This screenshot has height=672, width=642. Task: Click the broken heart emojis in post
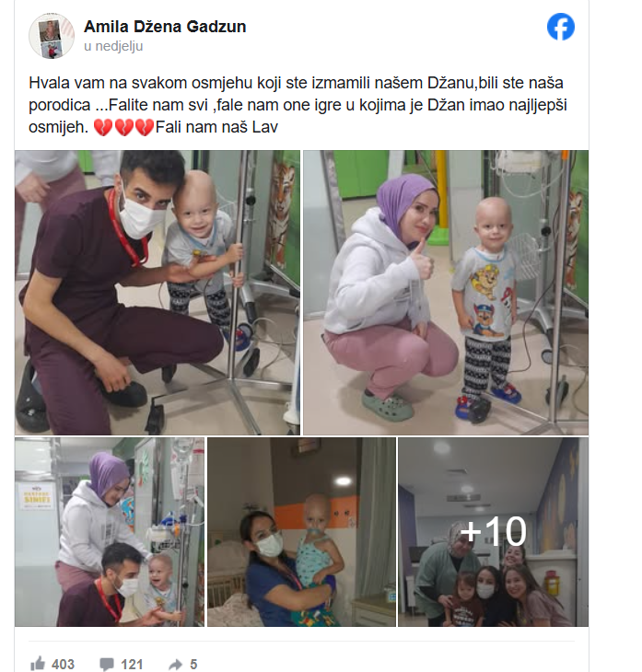pos(123,127)
